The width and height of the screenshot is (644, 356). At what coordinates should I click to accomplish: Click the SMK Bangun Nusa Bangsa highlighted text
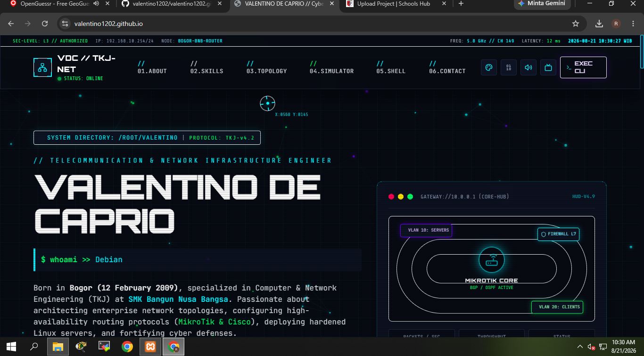coord(178,299)
